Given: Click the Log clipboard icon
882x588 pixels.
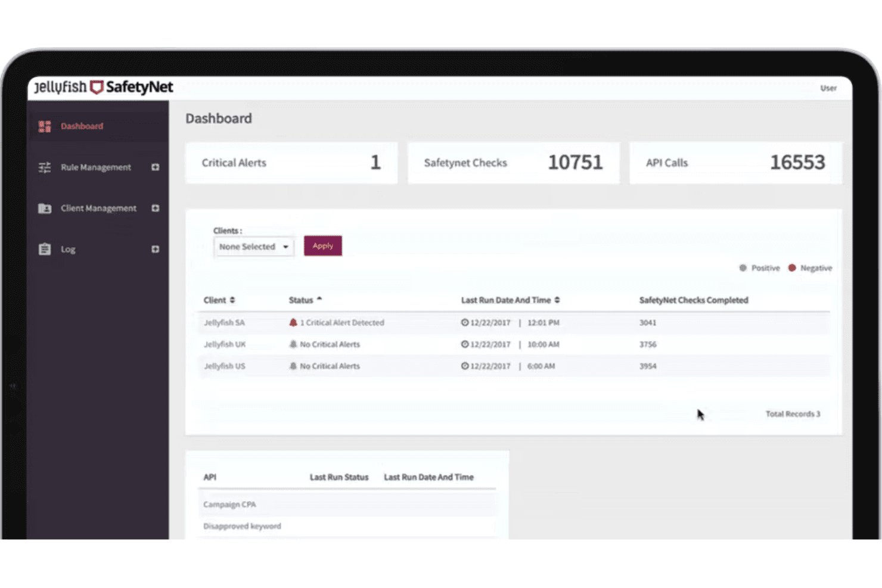Looking at the screenshot, I should [45, 249].
